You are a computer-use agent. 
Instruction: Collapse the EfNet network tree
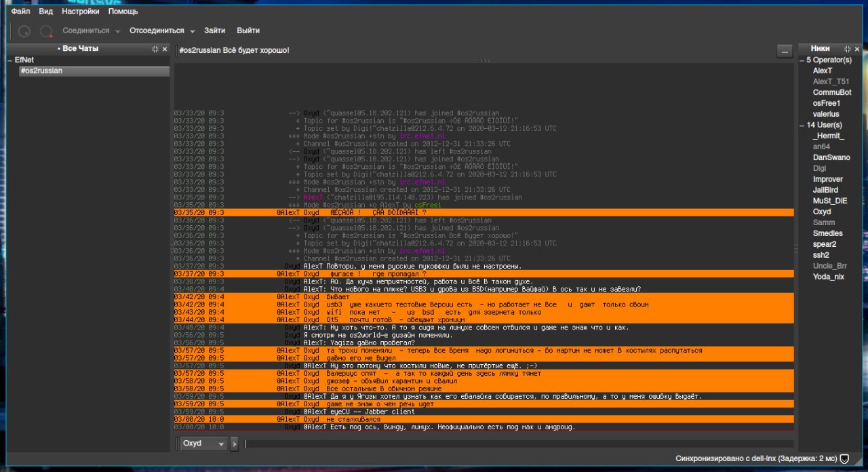click(x=9, y=60)
